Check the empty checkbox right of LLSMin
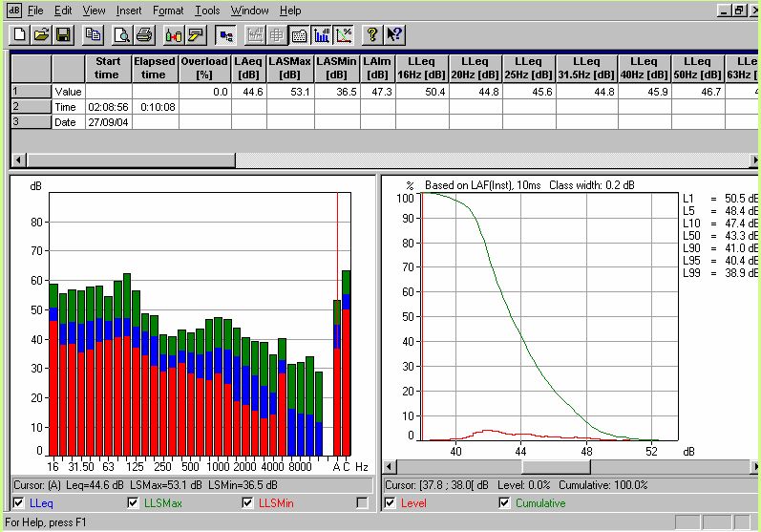The image size is (761, 532). click(x=362, y=503)
